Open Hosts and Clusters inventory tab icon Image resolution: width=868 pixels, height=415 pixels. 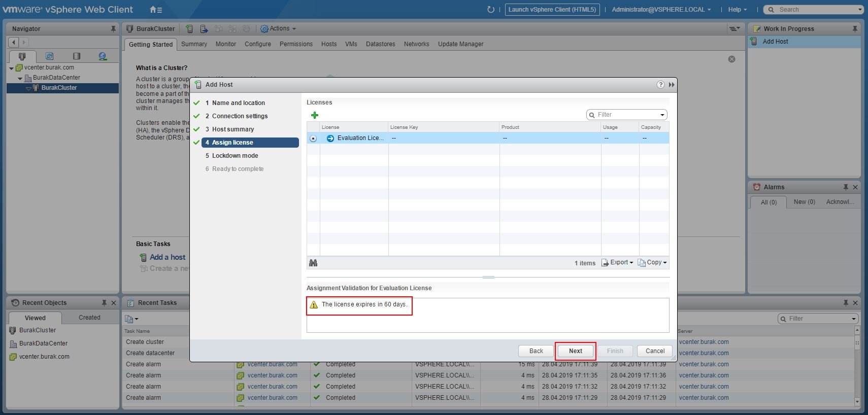(22, 56)
